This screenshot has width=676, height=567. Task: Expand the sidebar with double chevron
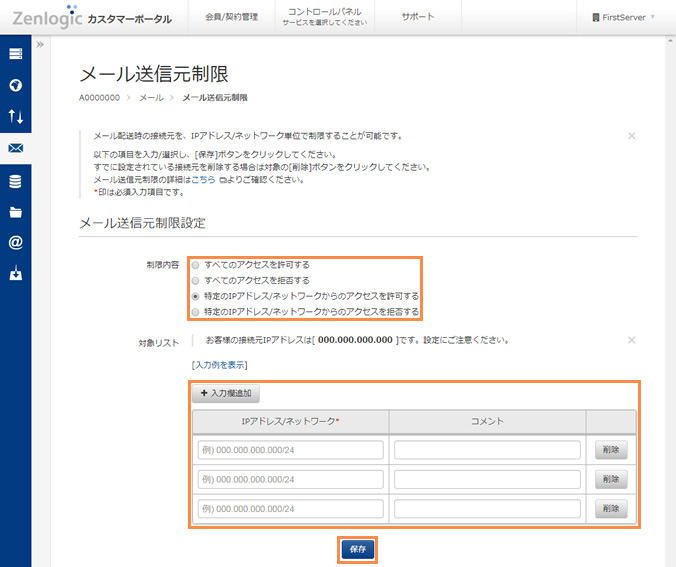pos(40,44)
